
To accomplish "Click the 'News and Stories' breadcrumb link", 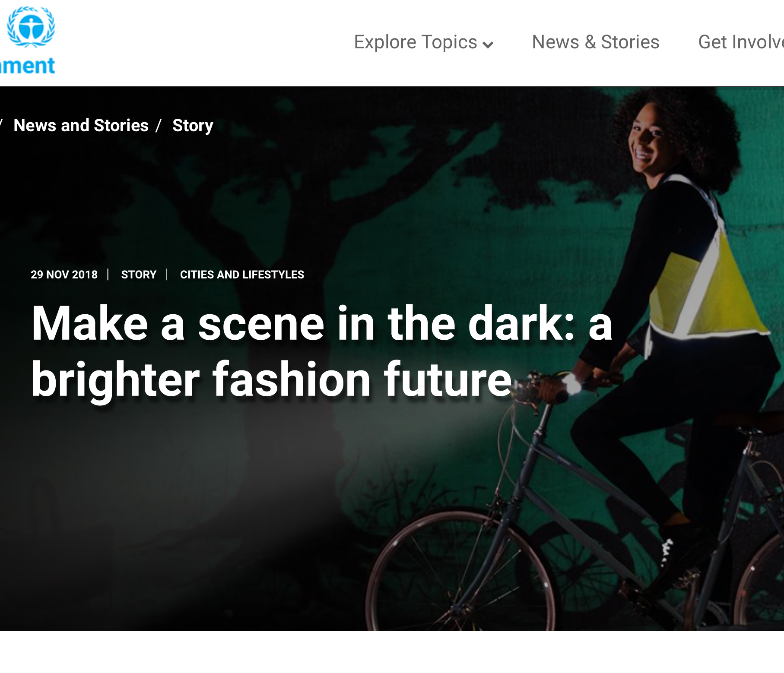I will pyautogui.click(x=81, y=126).
